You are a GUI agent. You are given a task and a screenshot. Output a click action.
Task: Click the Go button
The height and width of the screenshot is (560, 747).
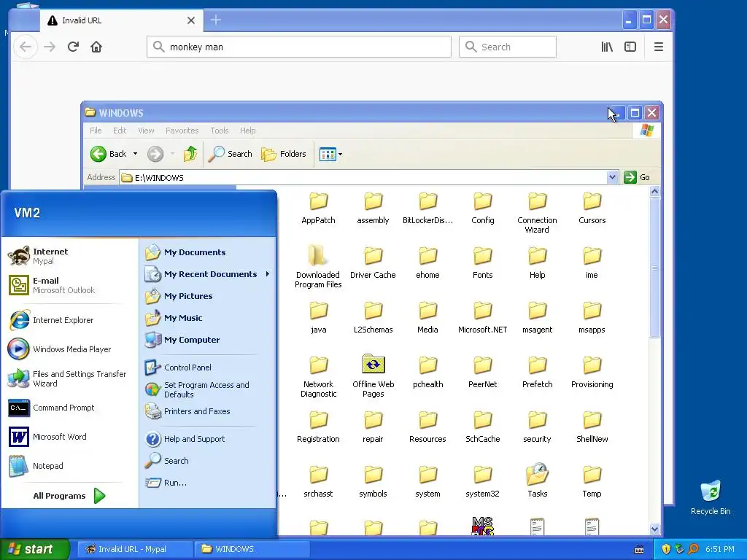tap(637, 177)
